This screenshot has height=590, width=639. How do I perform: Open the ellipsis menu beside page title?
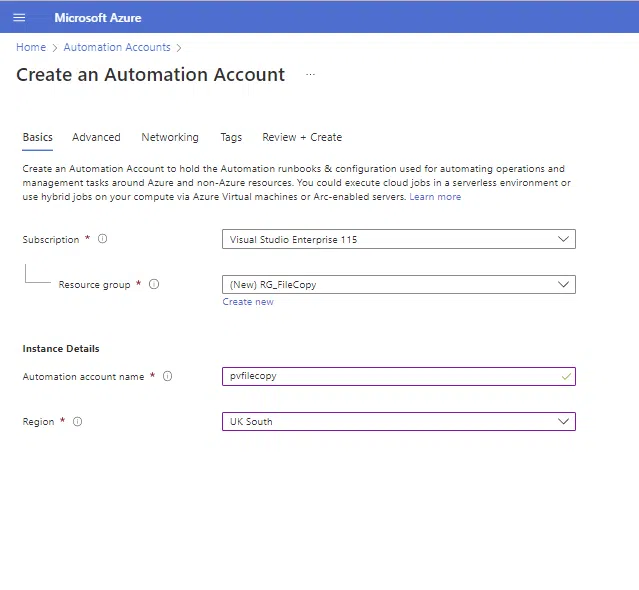pyautogui.click(x=310, y=75)
